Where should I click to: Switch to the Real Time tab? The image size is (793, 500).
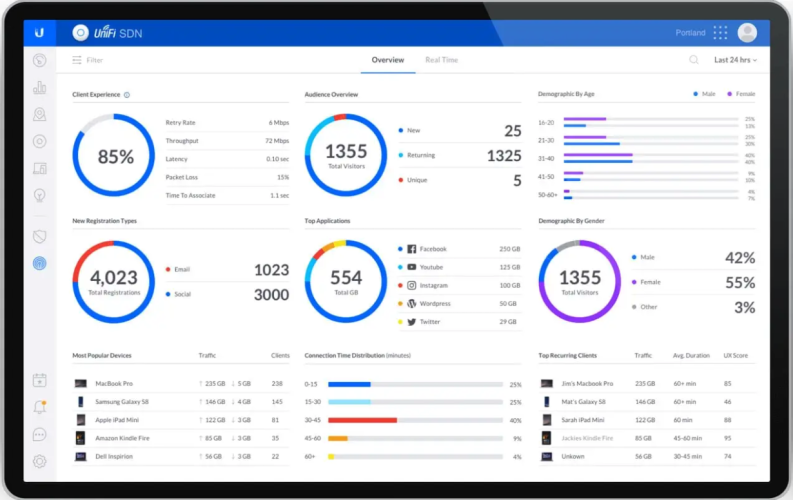click(x=441, y=60)
